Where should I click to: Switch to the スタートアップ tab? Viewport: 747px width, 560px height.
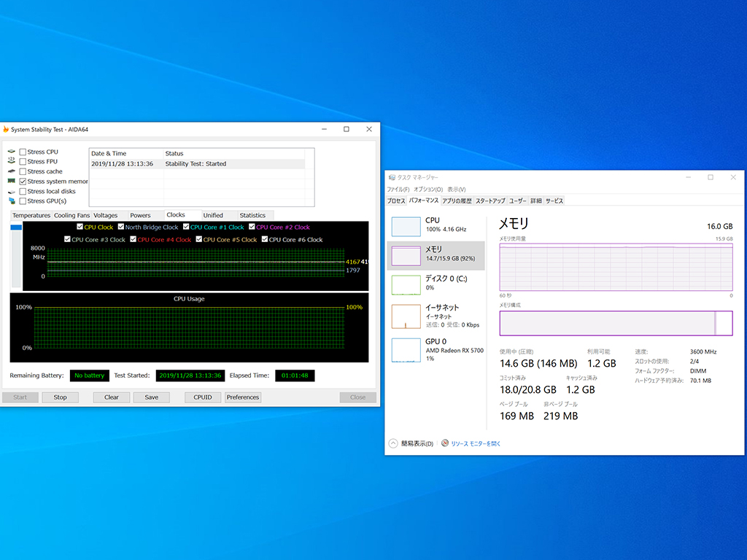click(x=490, y=201)
